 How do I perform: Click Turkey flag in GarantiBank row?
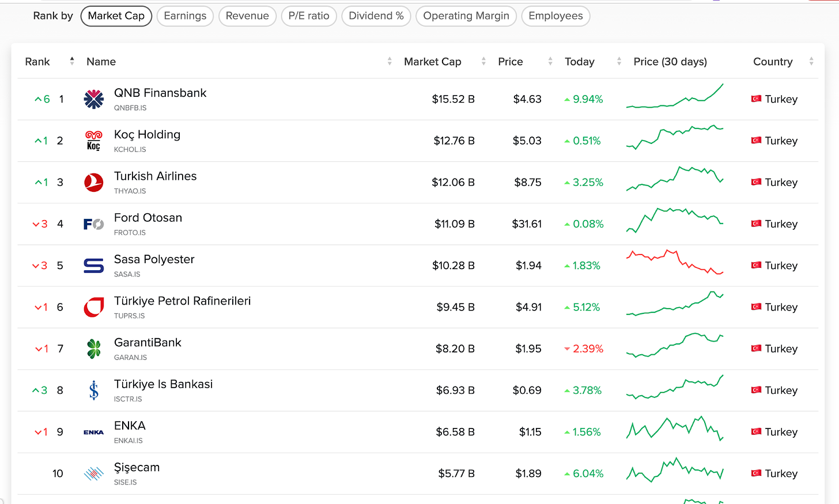point(756,348)
